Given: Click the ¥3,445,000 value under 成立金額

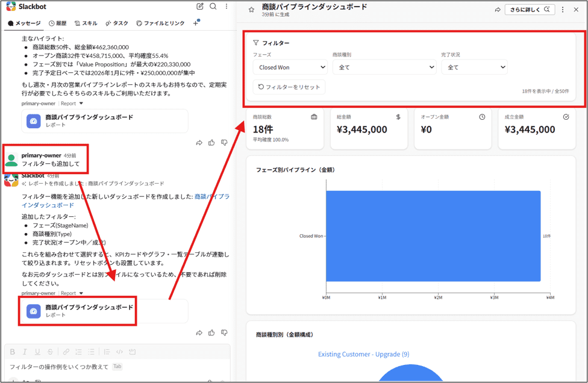Looking at the screenshot, I should tap(530, 129).
